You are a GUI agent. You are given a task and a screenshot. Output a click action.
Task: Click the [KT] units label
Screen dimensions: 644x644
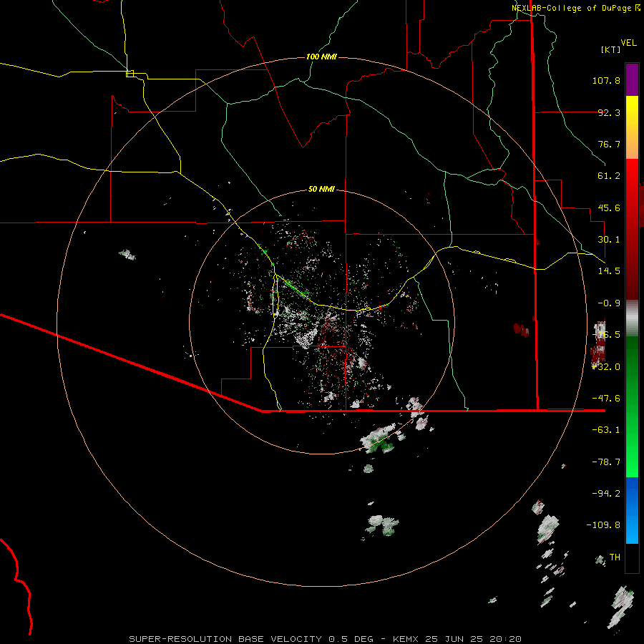coord(611,49)
